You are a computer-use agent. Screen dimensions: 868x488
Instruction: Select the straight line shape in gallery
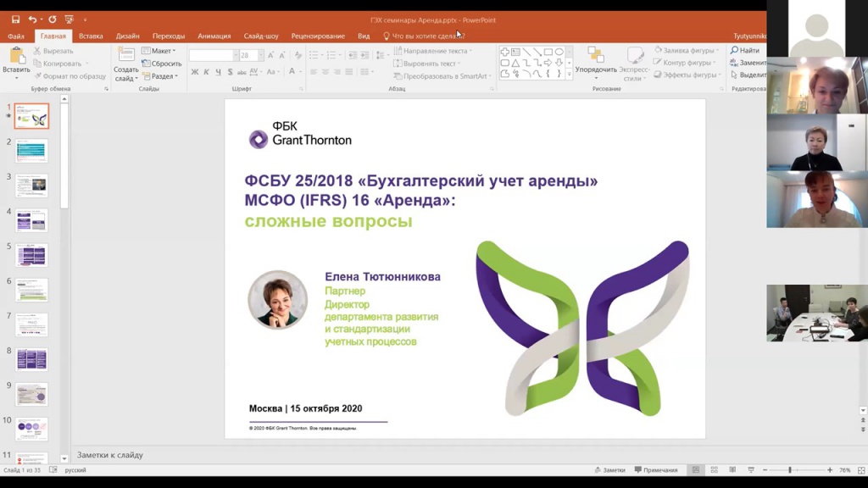526,52
